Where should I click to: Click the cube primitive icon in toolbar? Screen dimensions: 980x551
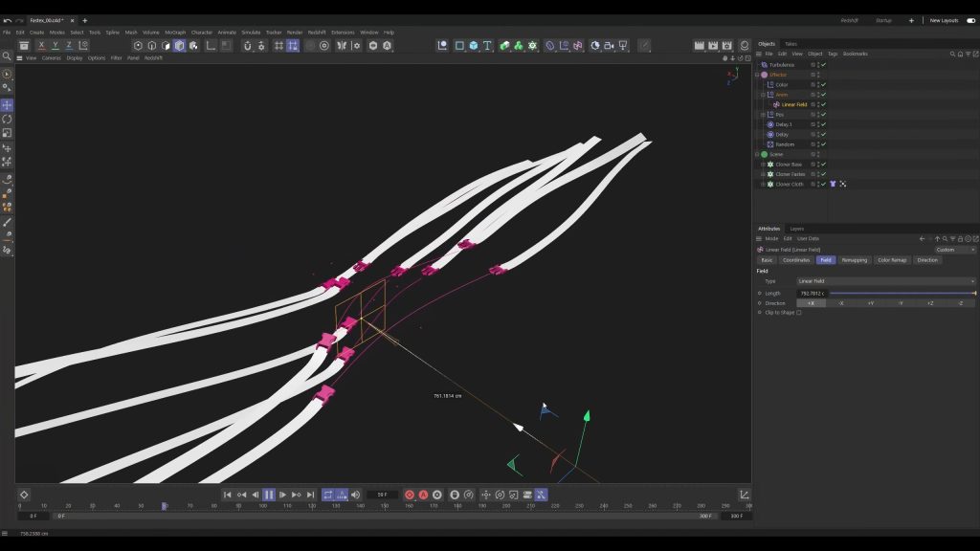pos(473,46)
